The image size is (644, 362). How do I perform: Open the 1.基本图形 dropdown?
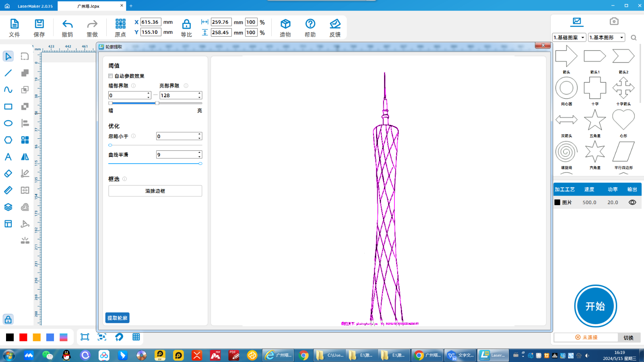pyautogui.click(x=606, y=37)
